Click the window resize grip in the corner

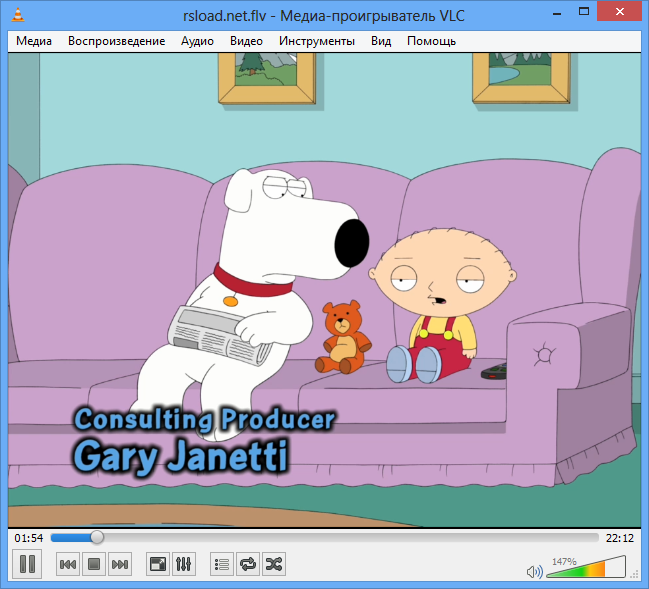pyautogui.click(x=635, y=574)
